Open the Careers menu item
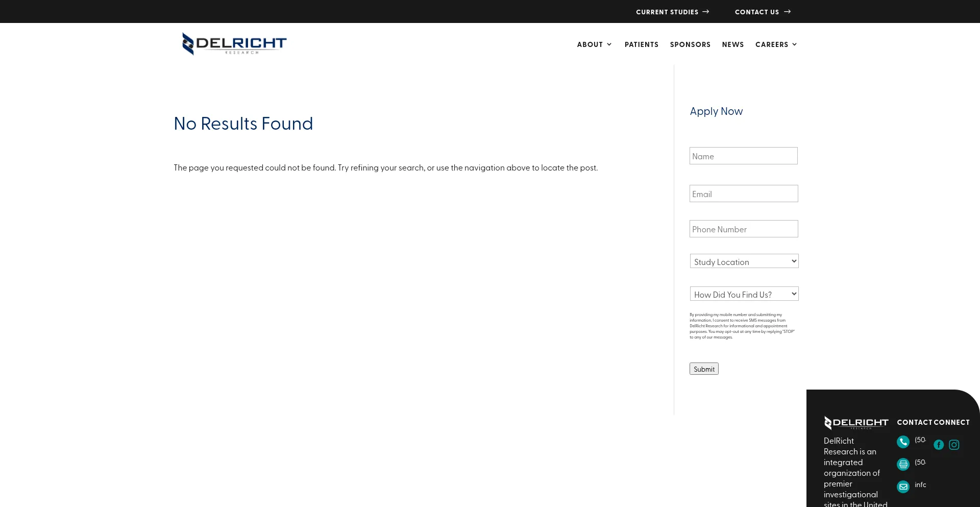The width and height of the screenshot is (980, 507). click(772, 44)
